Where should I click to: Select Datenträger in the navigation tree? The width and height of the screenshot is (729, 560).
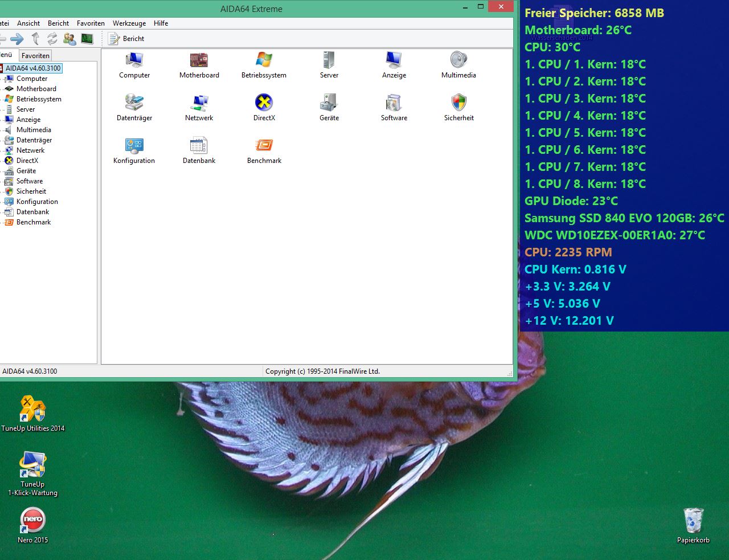(x=34, y=140)
